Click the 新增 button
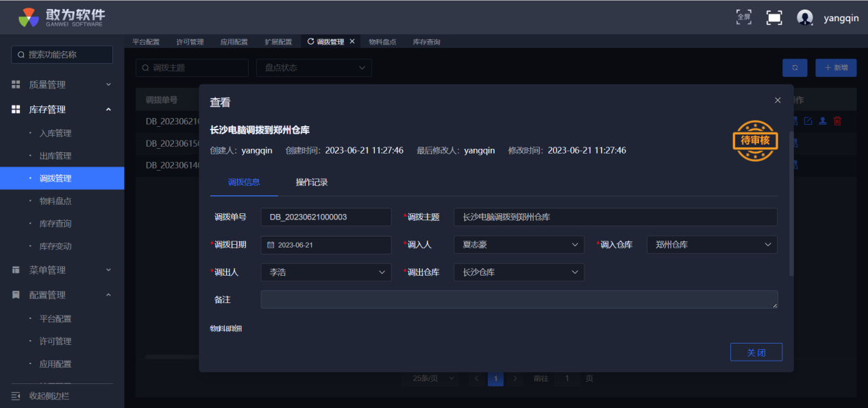The height and width of the screenshot is (408, 868). pyautogui.click(x=836, y=68)
